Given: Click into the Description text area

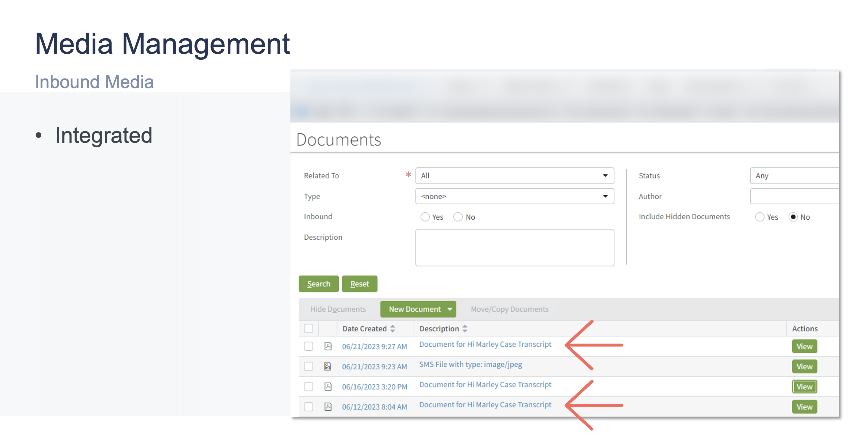Looking at the screenshot, I should [x=514, y=248].
